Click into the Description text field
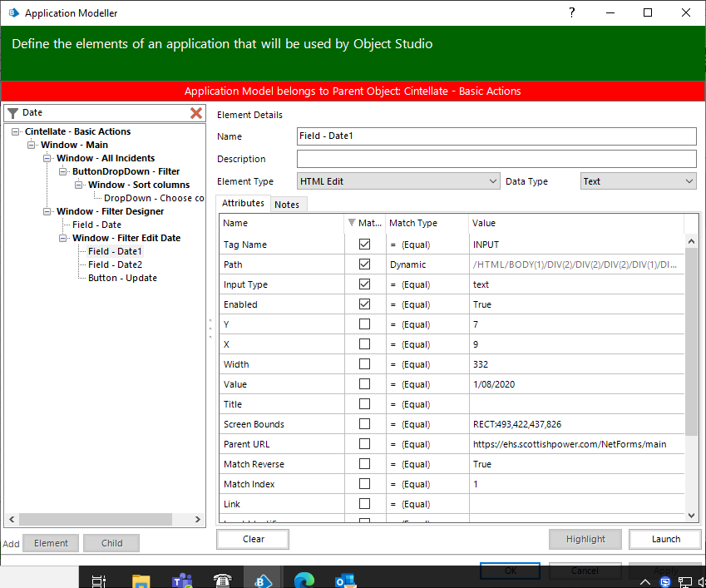Image resolution: width=706 pixels, height=588 pixels. pyautogui.click(x=496, y=159)
